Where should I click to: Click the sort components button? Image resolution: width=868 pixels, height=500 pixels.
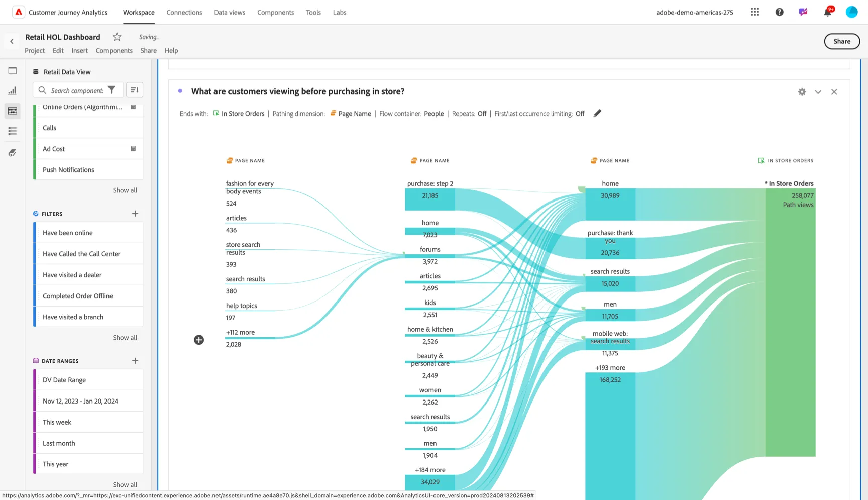tap(135, 90)
